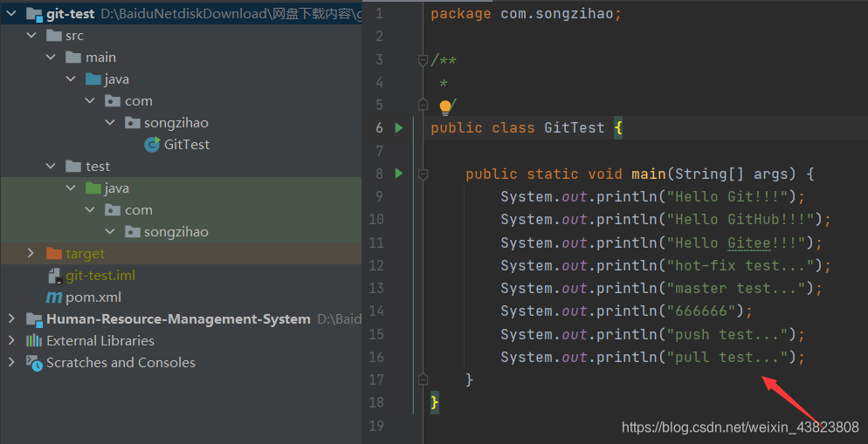This screenshot has width=868, height=444.
Task: Collapse the test folder node
Action: 52,167
